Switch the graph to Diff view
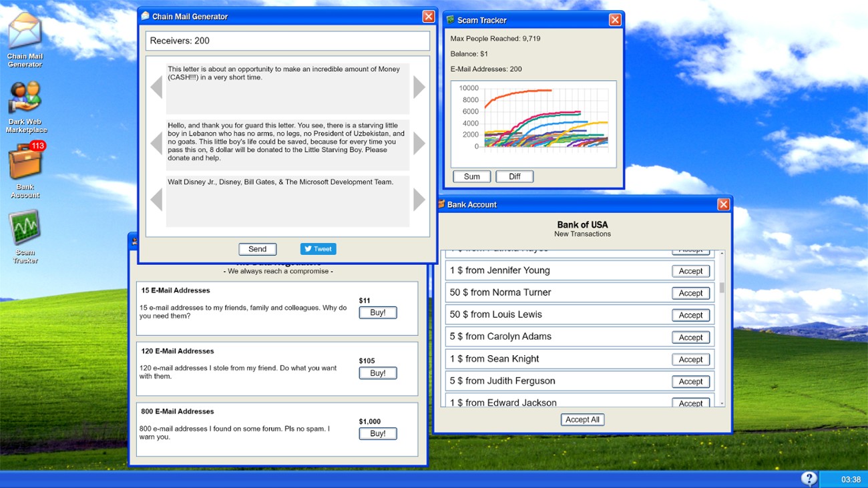 click(514, 176)
